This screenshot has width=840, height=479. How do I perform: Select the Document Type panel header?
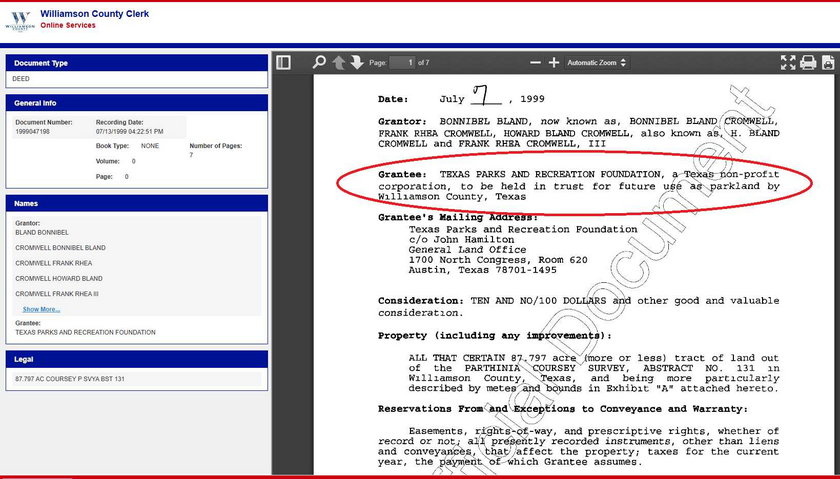coord(137,63)
